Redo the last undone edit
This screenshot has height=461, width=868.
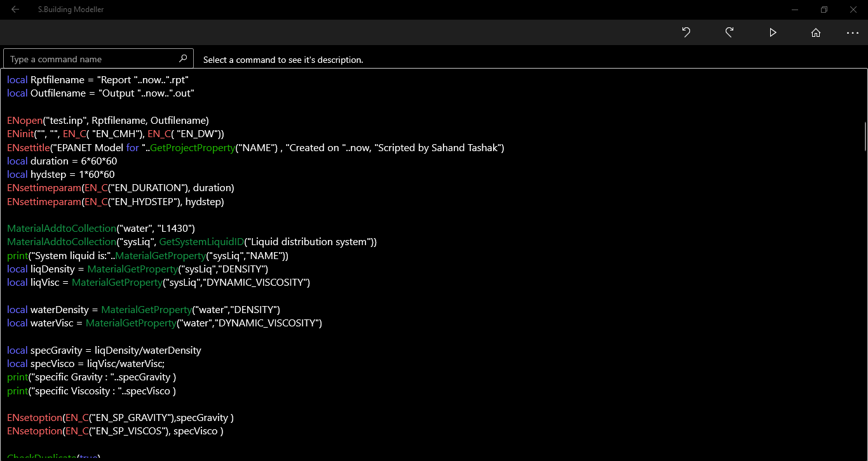[729, 32]
